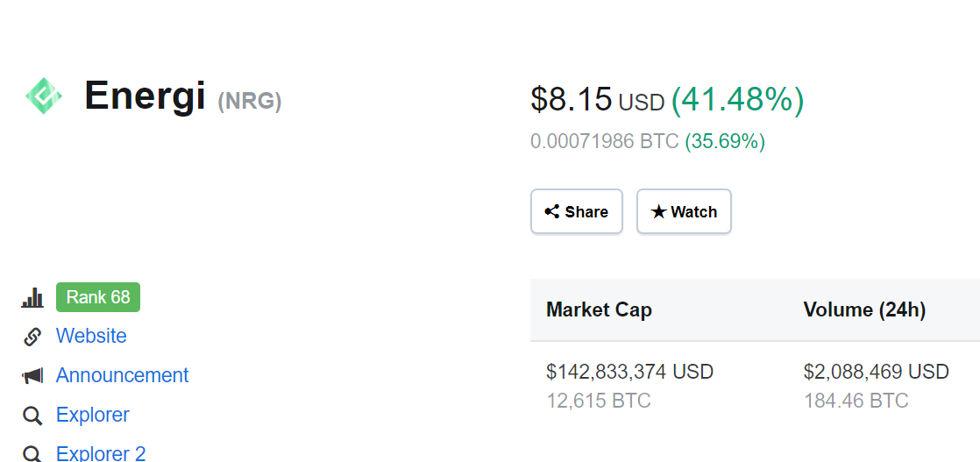
Task: Click the magnifier icon beside Explorer
Action: pyautogui.click(x=32, y=416)
